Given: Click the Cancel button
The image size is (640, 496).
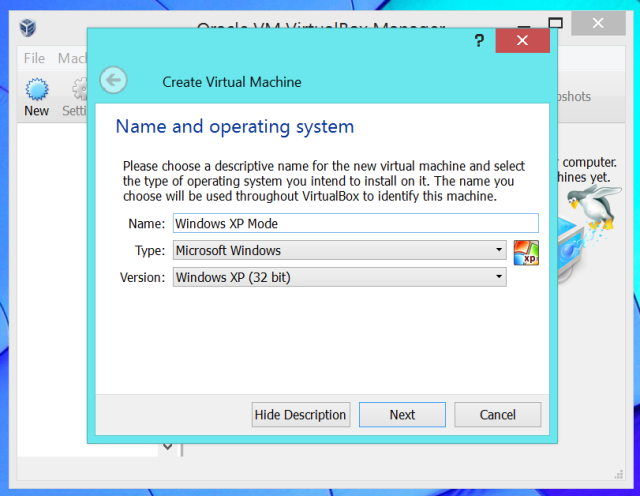Looking at the screenshot, I should pos(498,415).
